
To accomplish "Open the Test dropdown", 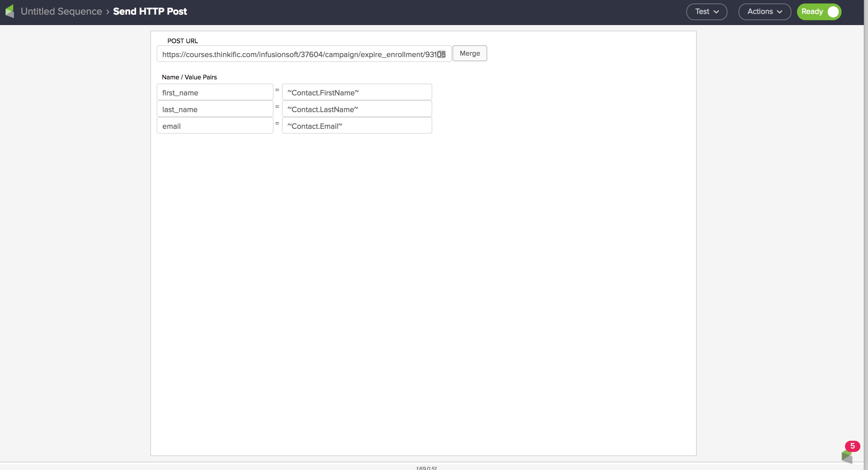I will pyautogui.click(x=707, y=12).
